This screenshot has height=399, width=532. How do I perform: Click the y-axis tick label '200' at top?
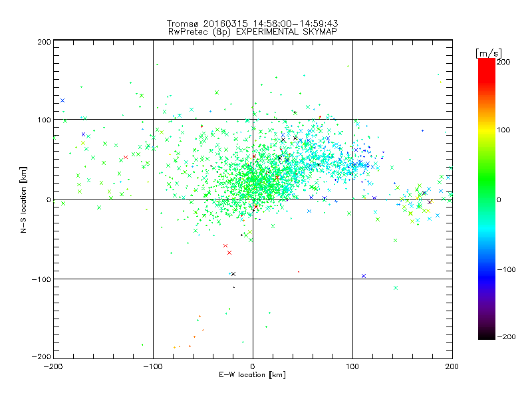tap(44, 42)
